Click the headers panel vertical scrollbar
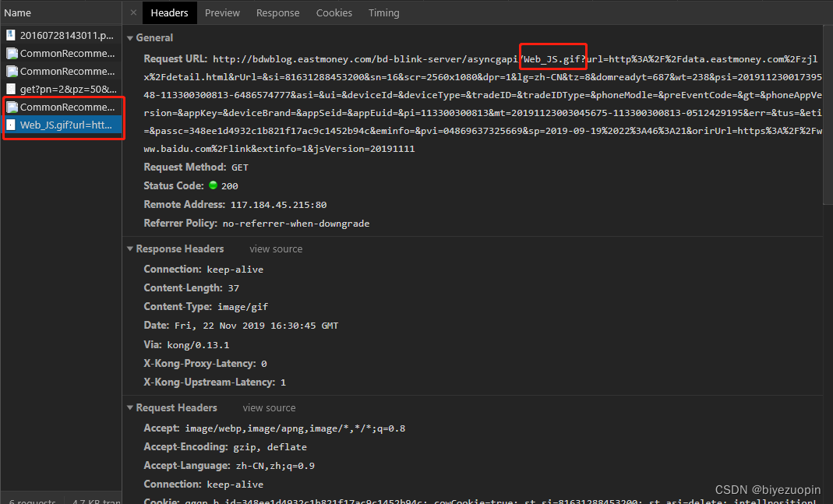 click(828, 115)
